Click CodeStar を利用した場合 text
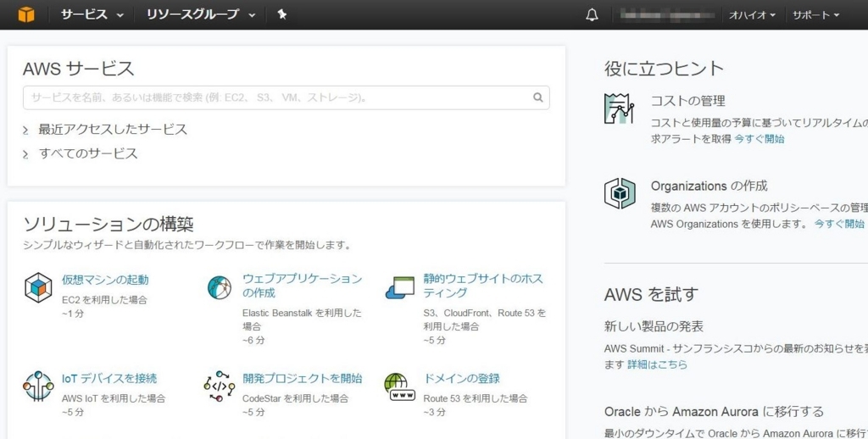This screenshot has width=868, height=439. 296,398
